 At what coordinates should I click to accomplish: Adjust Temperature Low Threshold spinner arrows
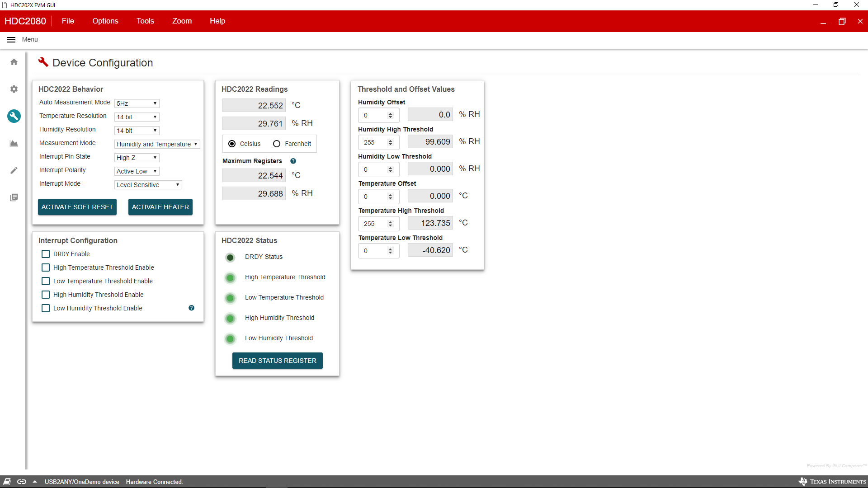point(390,251)
